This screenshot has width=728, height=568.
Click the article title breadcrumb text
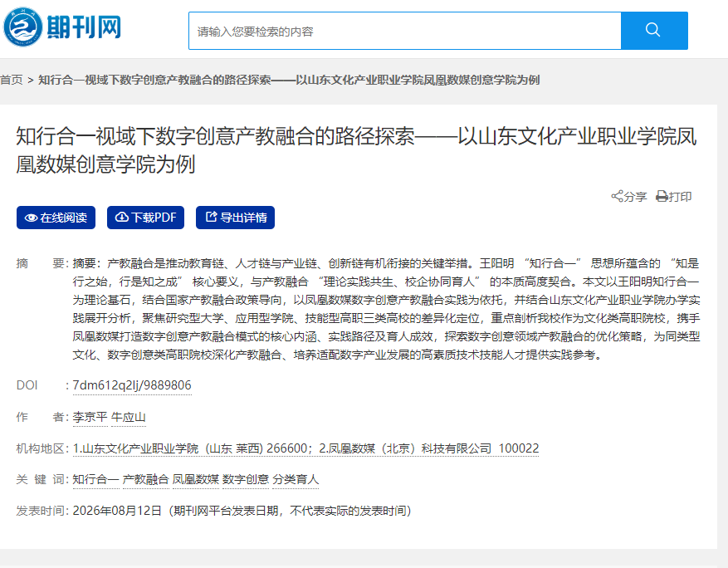pyautogui.click(x=289, y=80)
